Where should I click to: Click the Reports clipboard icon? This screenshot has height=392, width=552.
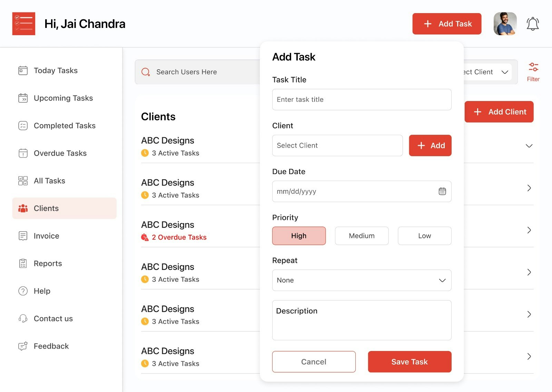click(22, 263)
